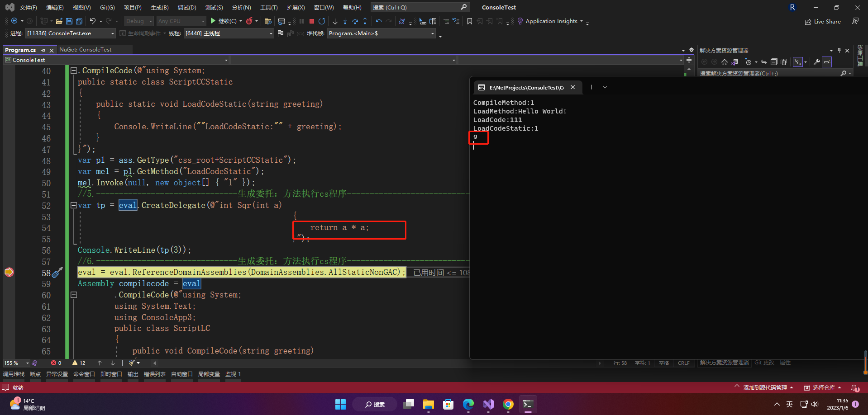Click Show Next Statement arrow icon
Screen dimensions: 868x415
[335, 21]
